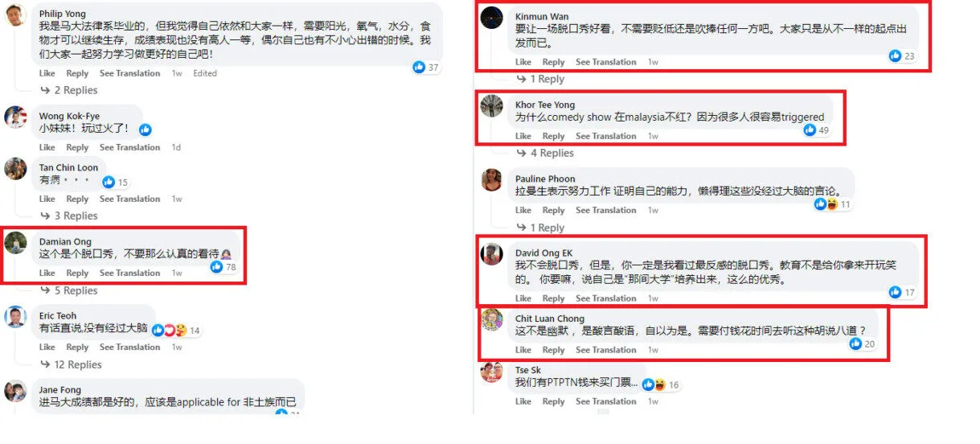Click the like icon with 20 on Chit Luan Chong's comment
This screenshot has height=444, width=980.
pos(855,343)
